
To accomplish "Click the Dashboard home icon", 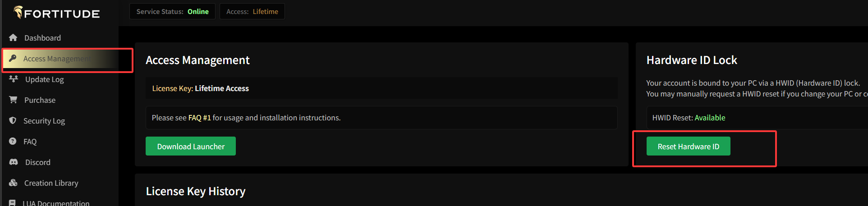I will [13, 38].
